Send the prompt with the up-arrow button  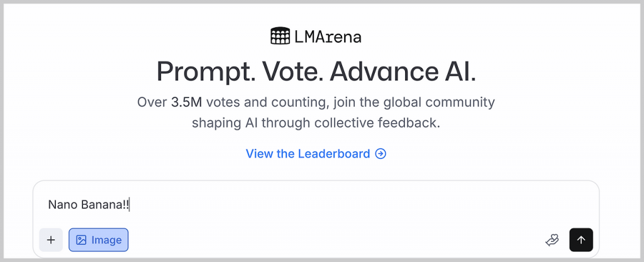pos(581,239)
